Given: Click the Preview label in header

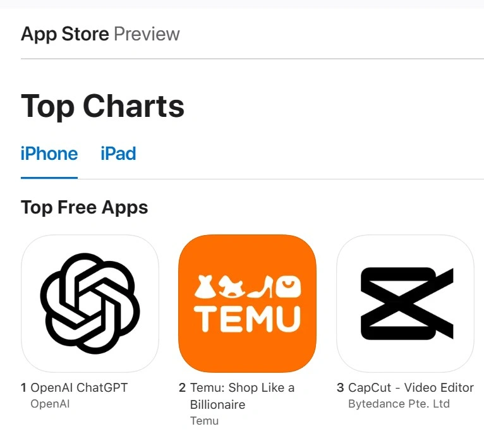Looking at the screenshot, I should click(147, 34).
